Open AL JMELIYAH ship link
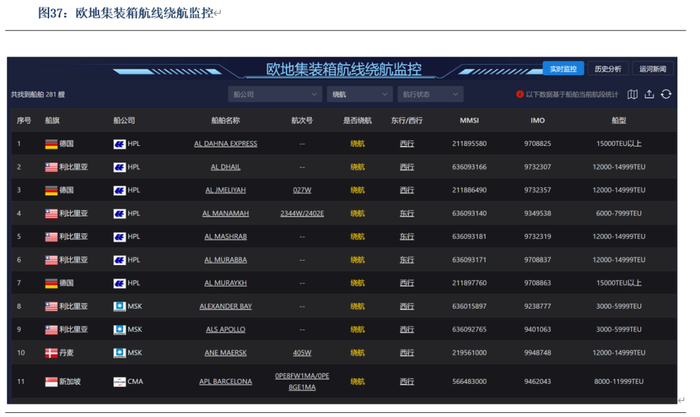Screen dimensions: 700x417 [225, 190]
